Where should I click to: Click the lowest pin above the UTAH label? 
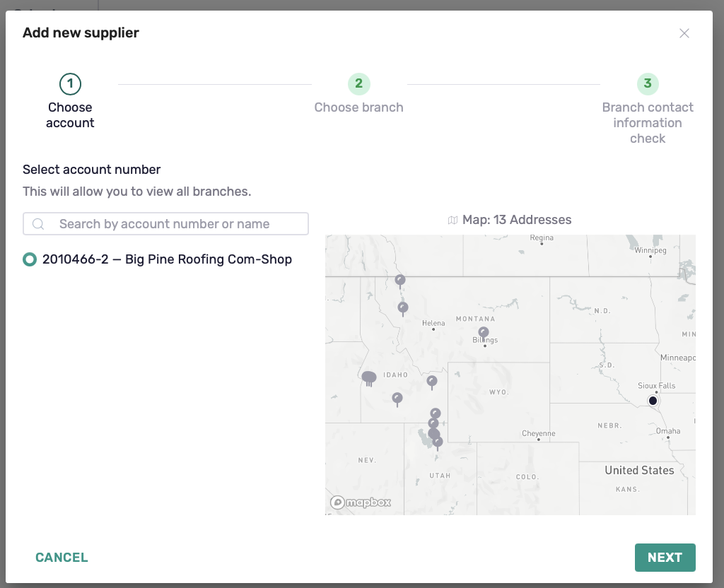(437, 443)
